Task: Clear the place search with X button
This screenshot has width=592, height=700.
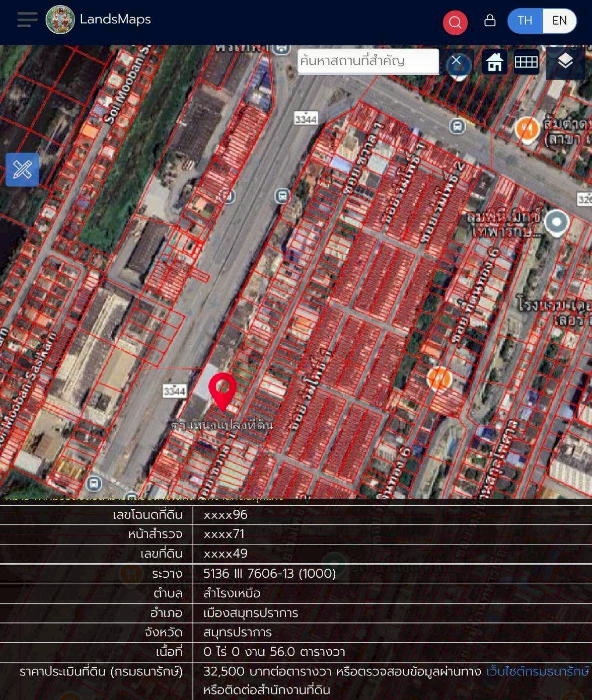Action: click(456, 61)
